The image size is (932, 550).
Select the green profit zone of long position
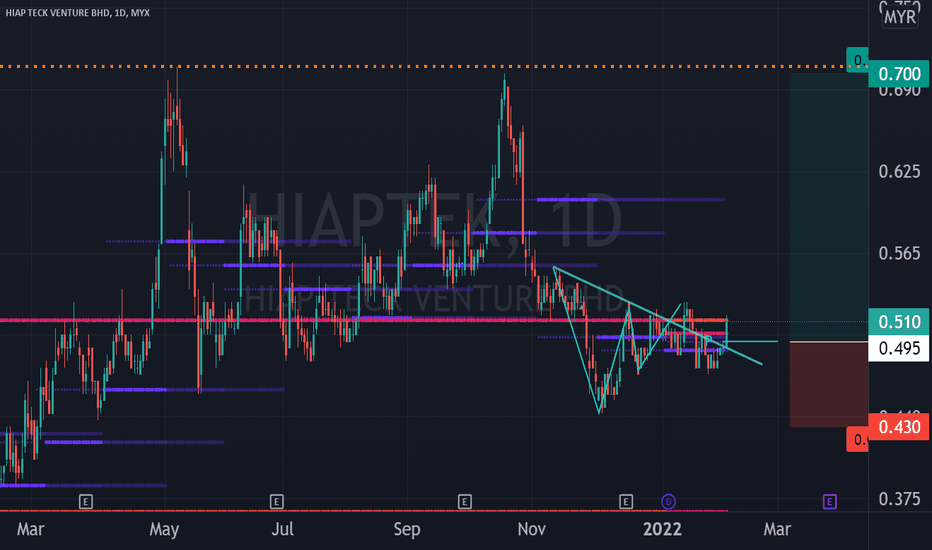click(829, 207)
